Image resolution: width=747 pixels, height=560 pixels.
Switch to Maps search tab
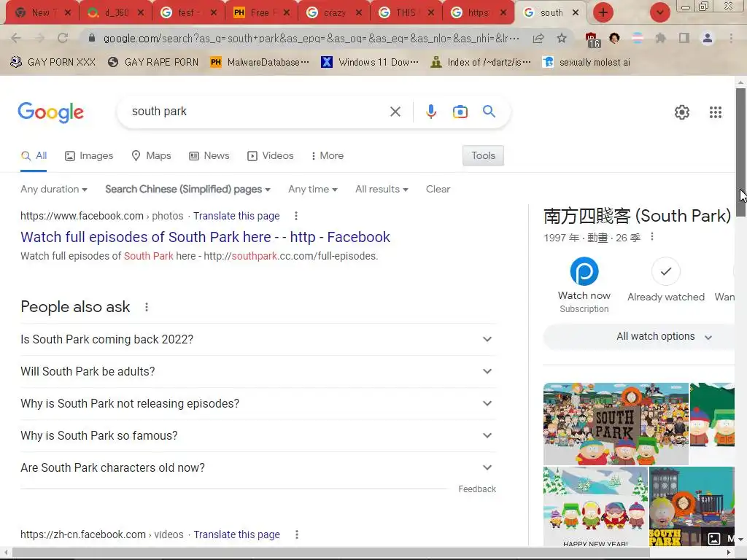click(151, 156)
